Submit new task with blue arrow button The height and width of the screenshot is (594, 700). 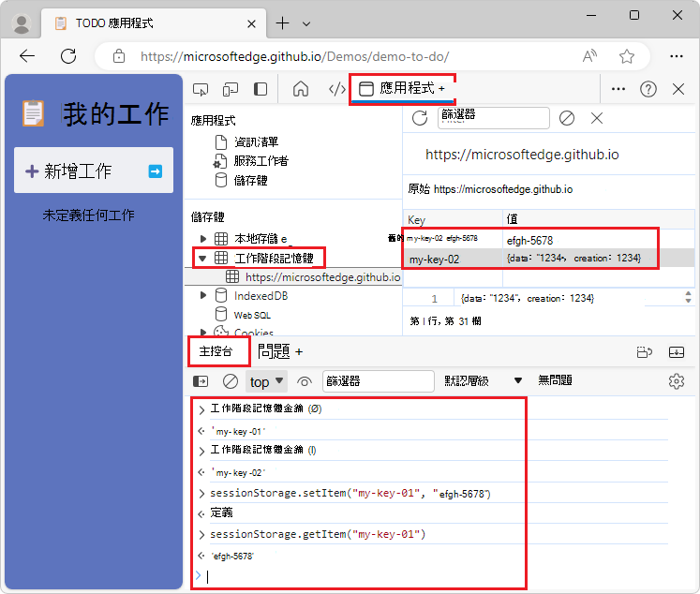pos(156,171)
